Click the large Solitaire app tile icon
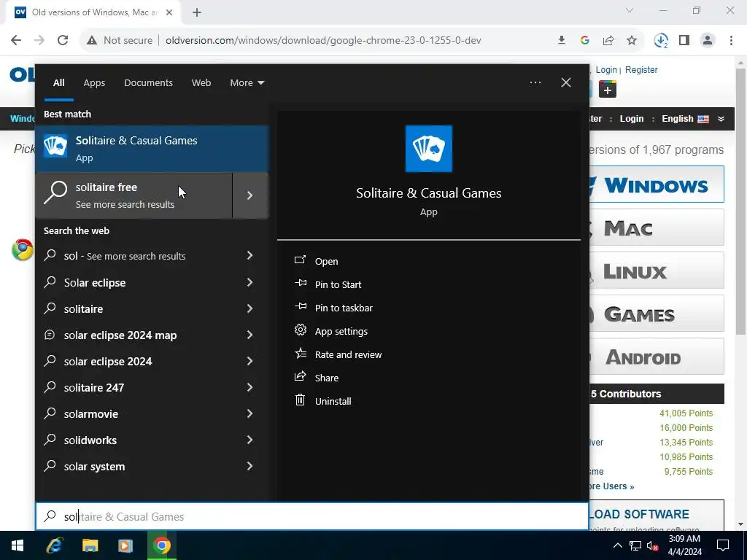Image resolution: width=747 pixels, height=560 pixels. pyautogui.click(x=429, y=149)
